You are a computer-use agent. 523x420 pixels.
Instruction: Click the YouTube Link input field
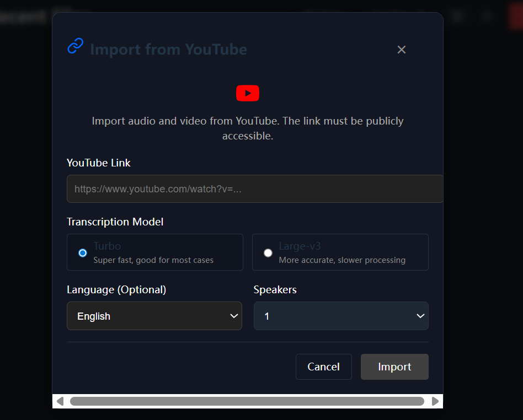pyautogui.click(x=254, y=189)
